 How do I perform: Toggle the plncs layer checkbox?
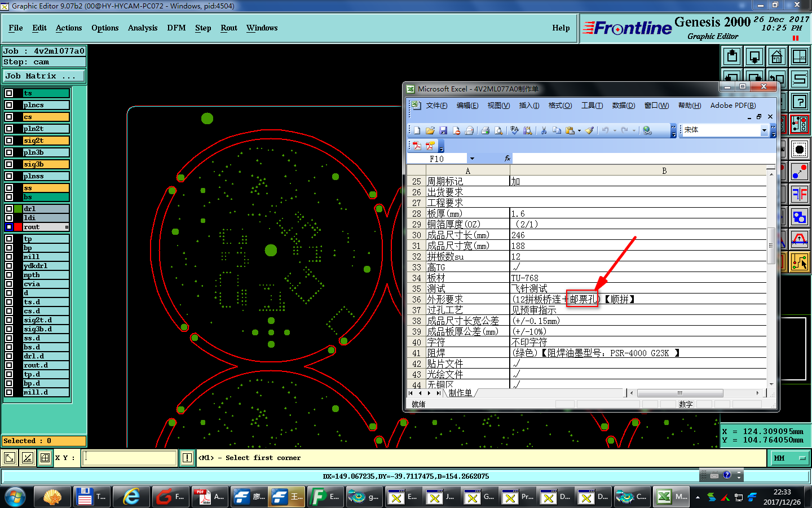pyautogui.click(x=9, y=105)
